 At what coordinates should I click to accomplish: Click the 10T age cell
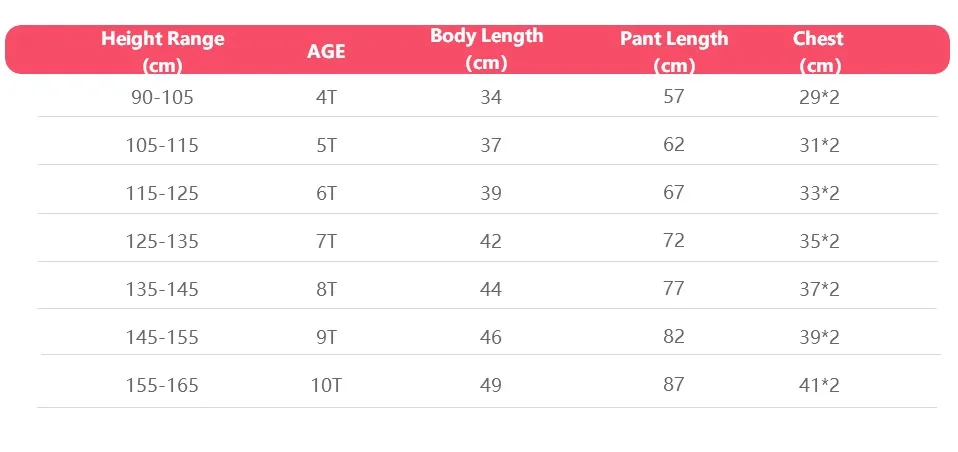[326, 385]
